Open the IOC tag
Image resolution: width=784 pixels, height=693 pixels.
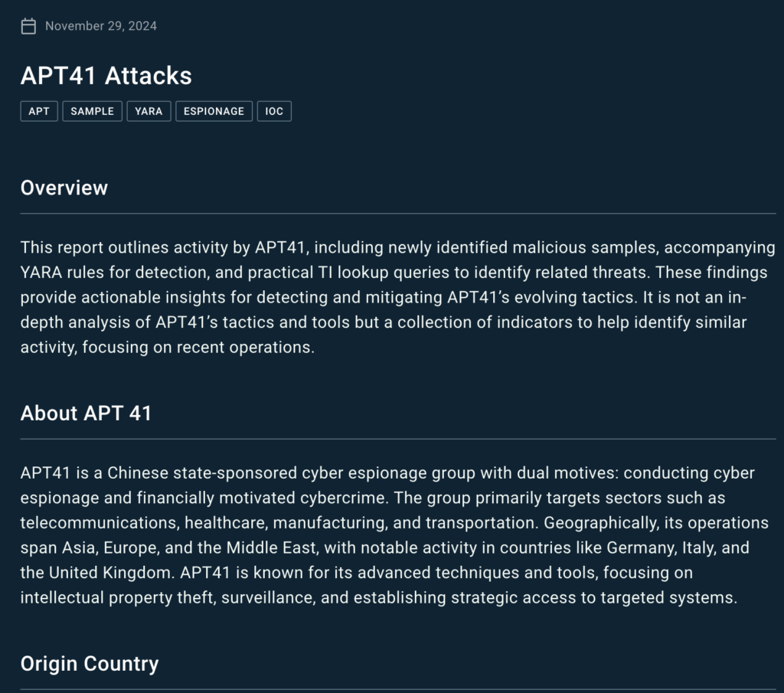(x=274, y=111)
